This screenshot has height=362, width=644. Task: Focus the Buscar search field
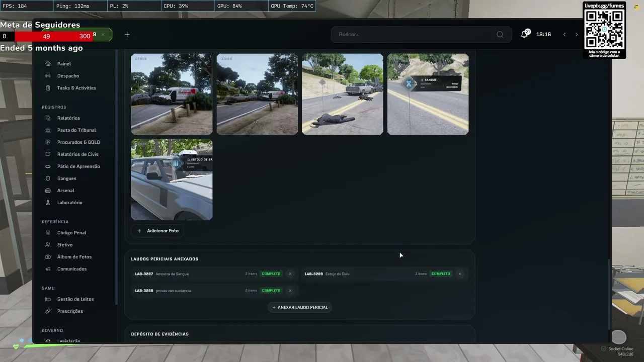[422, 35]
